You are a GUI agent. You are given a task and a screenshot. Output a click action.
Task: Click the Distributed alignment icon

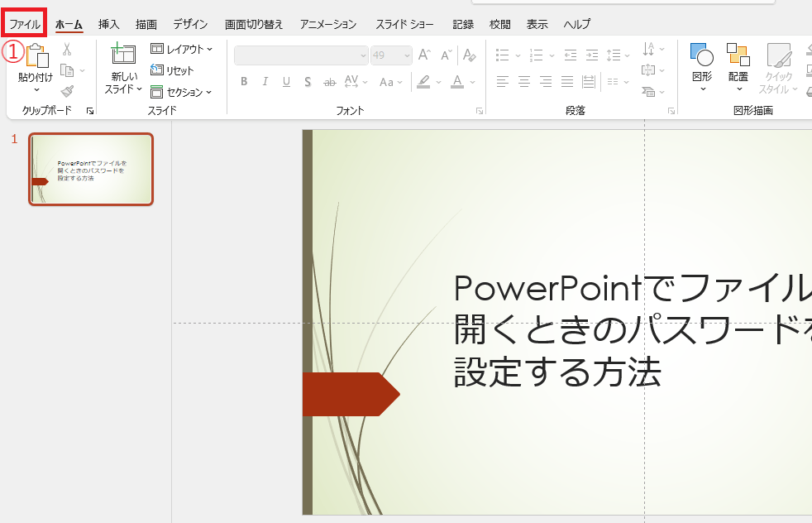588,81
